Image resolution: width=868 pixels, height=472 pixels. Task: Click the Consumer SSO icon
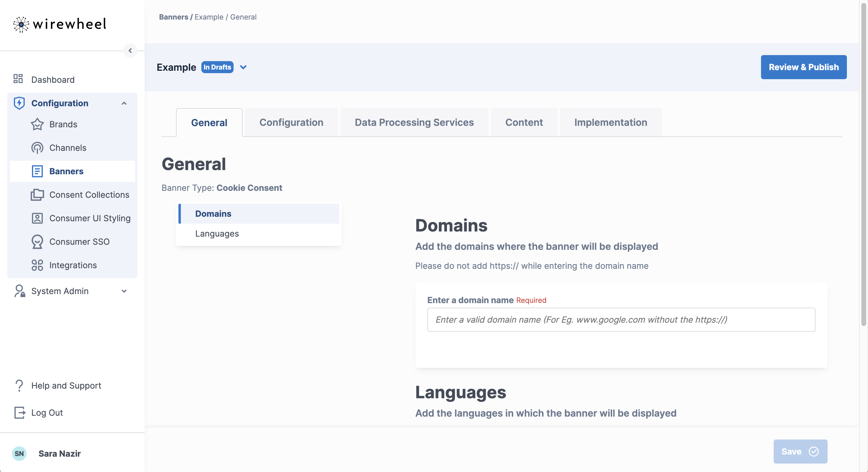coord(37,242)
